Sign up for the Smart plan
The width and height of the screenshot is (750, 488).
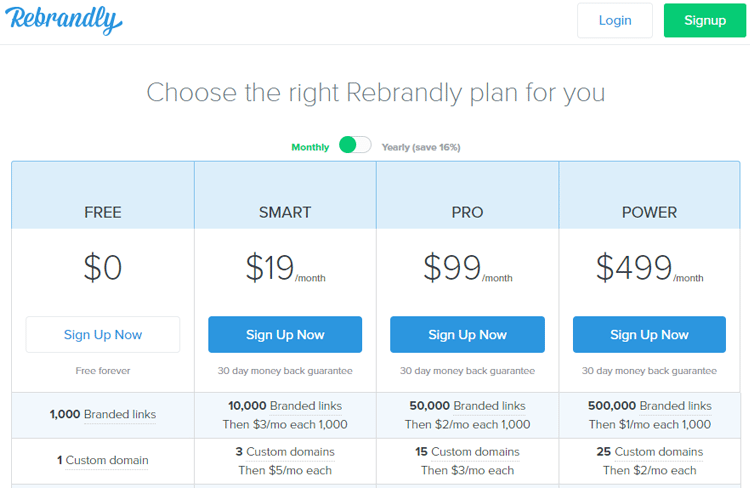pyautogui.click(x=285, y=334)
